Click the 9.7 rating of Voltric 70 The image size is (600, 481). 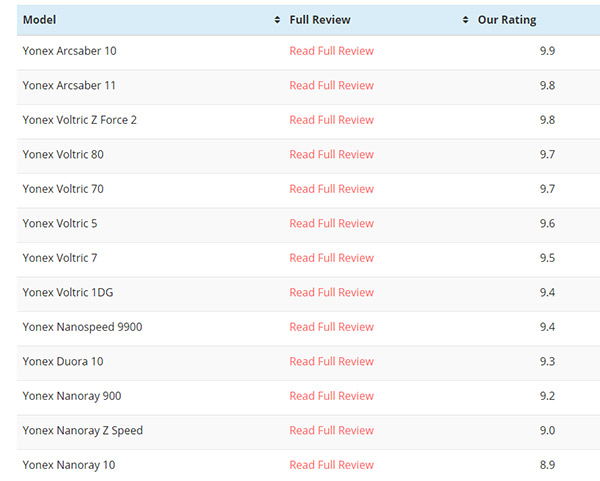tap(547, 189)
